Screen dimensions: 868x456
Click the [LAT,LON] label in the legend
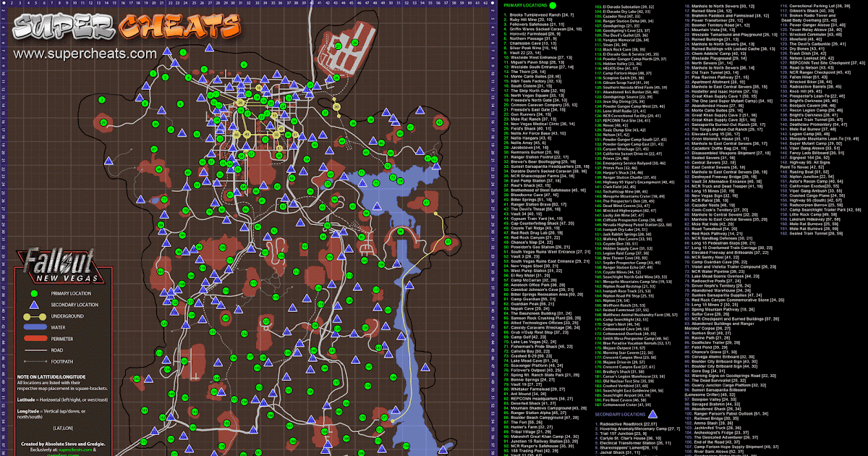coord(61,429)
